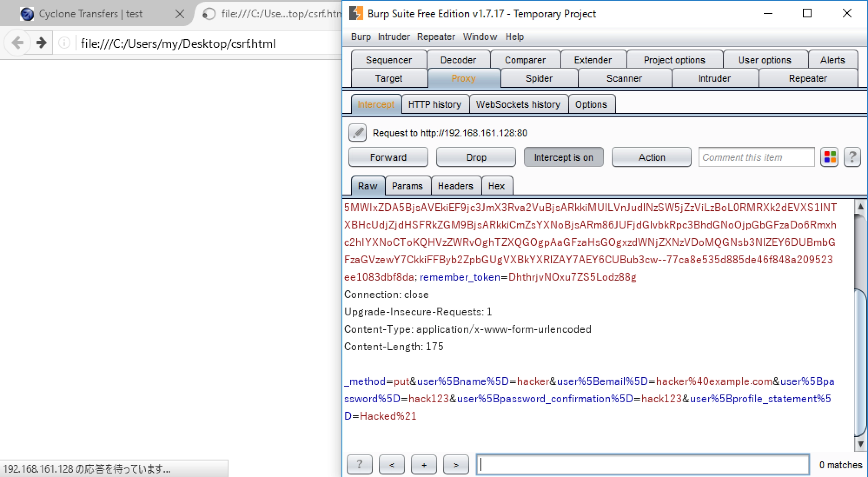Go to next search match arrow
This screenshot has width=868, height=477.
pos(456,464)
